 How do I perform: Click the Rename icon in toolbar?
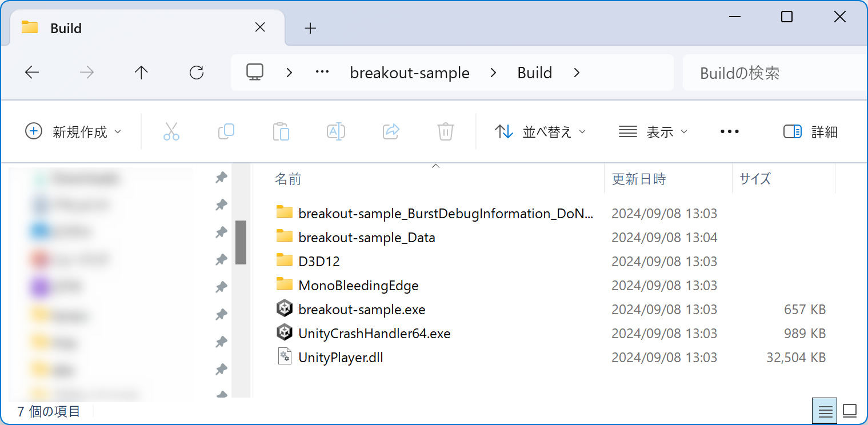336,131
